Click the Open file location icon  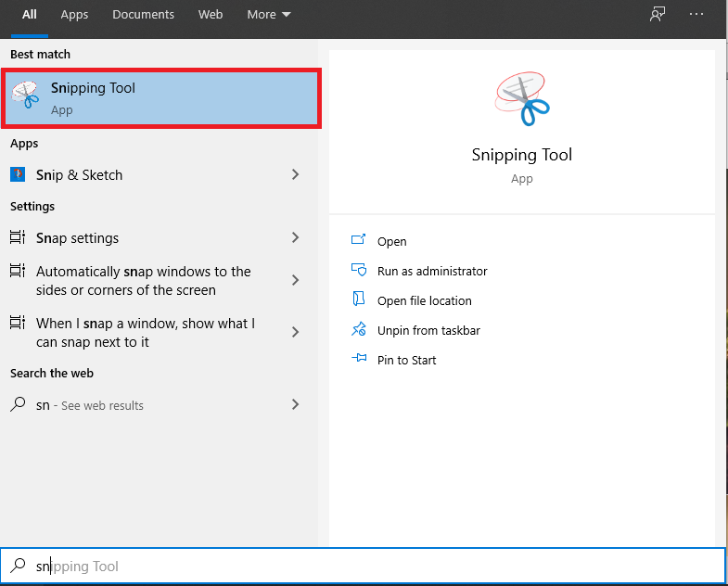pyautogui.click(x=359, y=300)
